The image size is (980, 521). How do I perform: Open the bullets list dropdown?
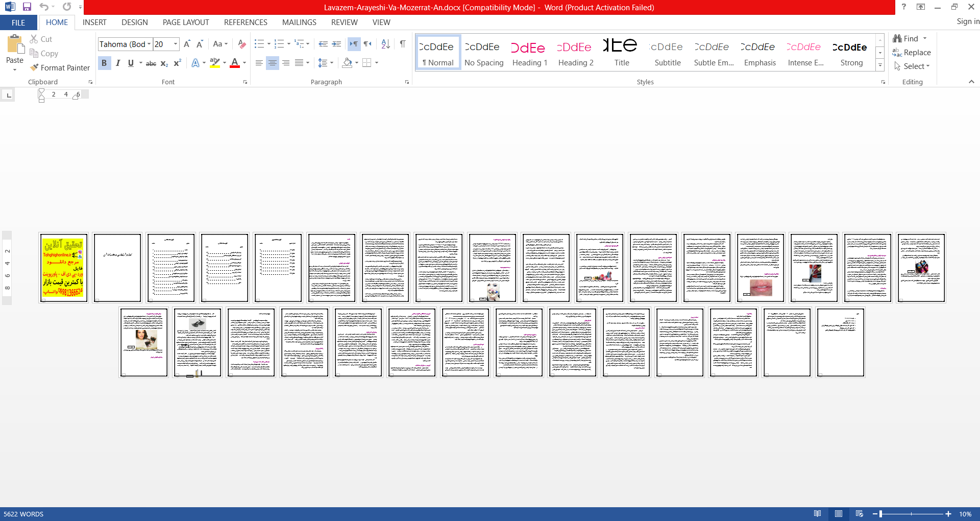pos(269,44)
